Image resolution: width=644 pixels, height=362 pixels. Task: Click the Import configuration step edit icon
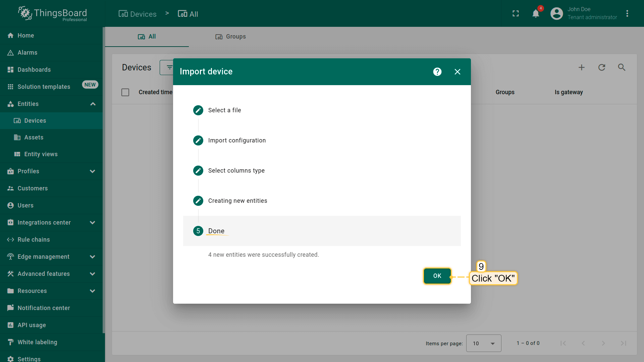[x=198, y=140]
